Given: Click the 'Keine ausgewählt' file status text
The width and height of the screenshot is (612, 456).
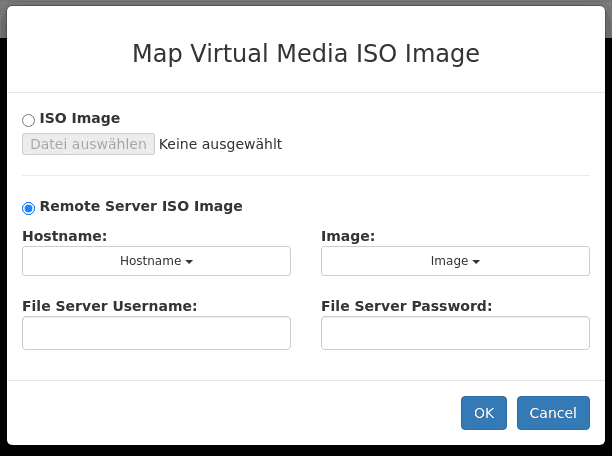Looking at the screenshot, I should pos(220,144).
